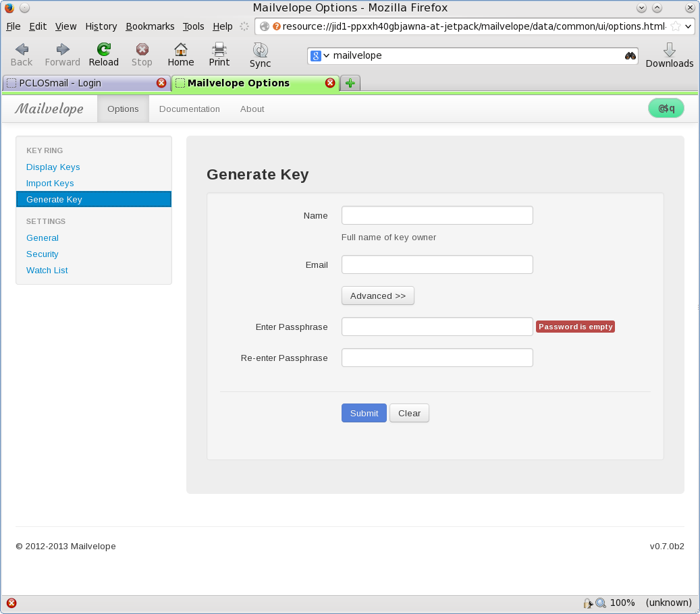700x614 pixels.
Task: Click the Home toolbar icon
Action: coord(180,49)
